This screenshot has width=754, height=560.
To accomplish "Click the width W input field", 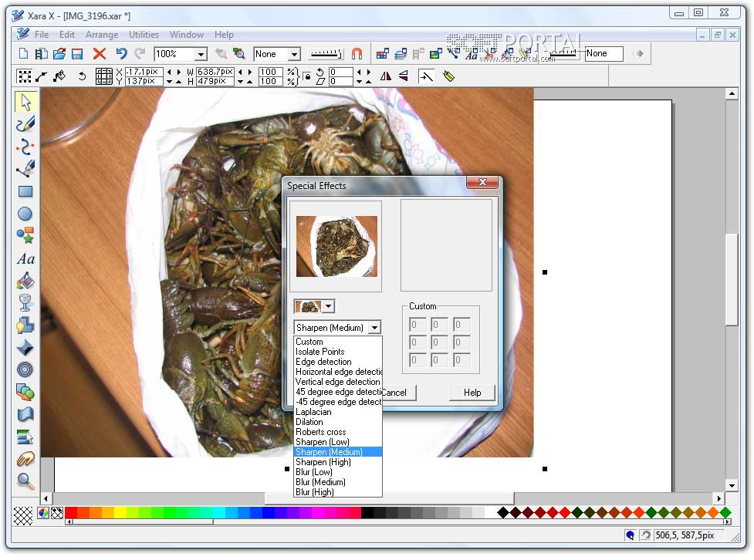I will click(215, 72).
